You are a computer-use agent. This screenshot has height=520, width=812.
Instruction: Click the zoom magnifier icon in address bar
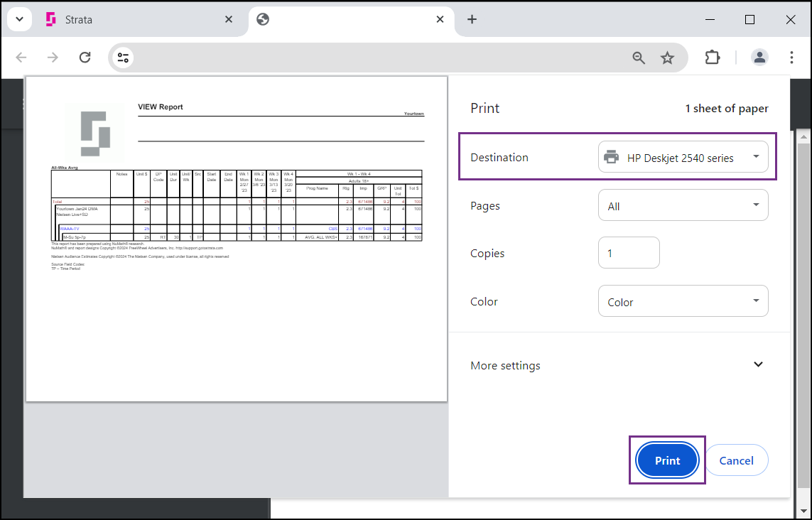[x=639, y=58]
